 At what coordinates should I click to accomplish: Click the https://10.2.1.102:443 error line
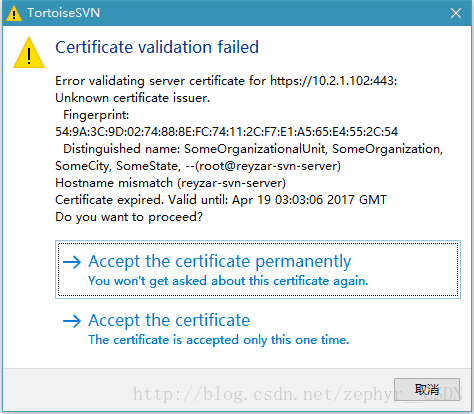pyautogui.click(x=226, y=81)
